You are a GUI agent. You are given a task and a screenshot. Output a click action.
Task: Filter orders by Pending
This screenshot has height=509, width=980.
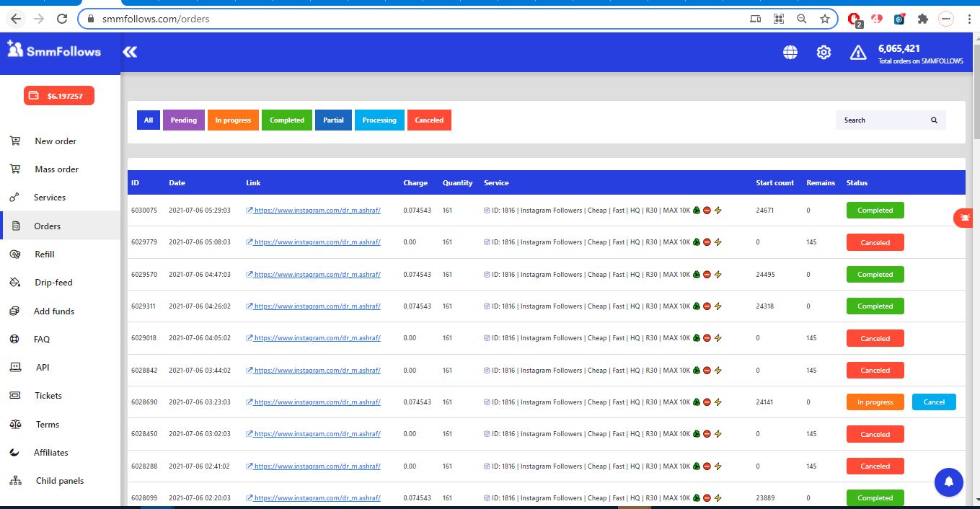(x=184, y=120)
